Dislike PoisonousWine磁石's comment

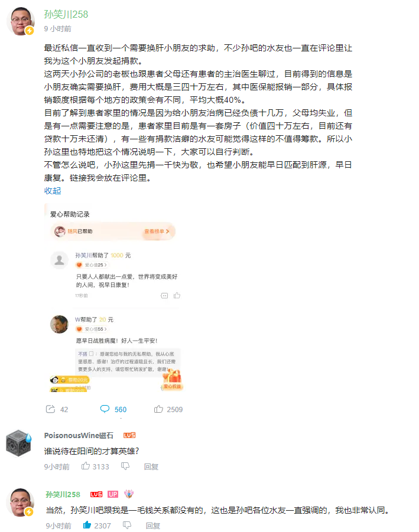(125, 466)
